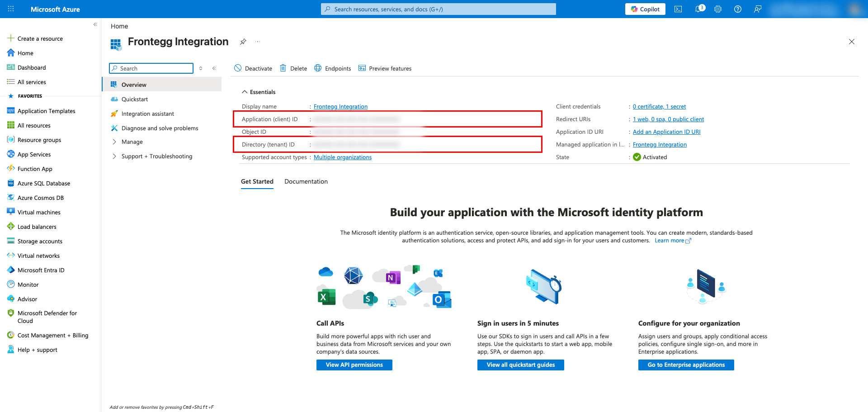Collapse the Essentials section
The width and height of the screenshot is (868, 412).
(x=258, y=92)
